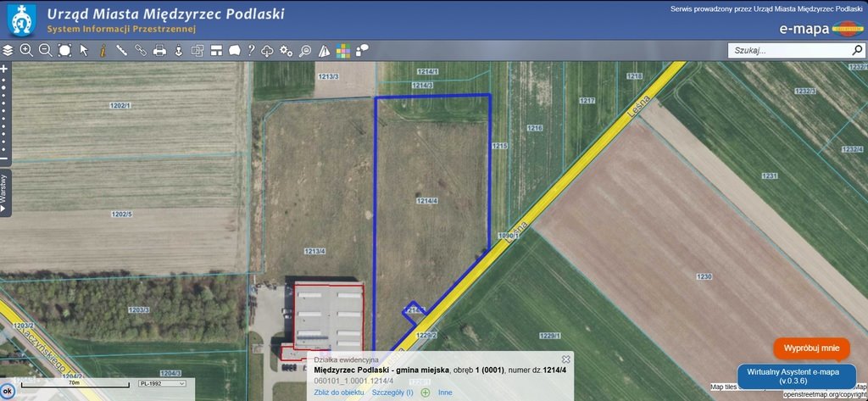Image resolution: width=868 pixels, height=401 pixels.
Task: Open the PL-1992 coordinate system dropdown
Action: pos(161,384)
